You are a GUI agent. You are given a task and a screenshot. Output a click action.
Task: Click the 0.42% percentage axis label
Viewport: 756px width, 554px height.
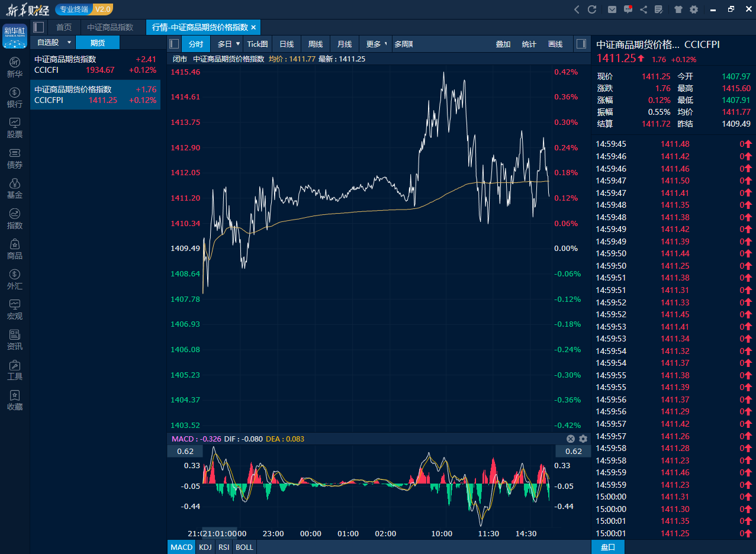tap(566, 72)
